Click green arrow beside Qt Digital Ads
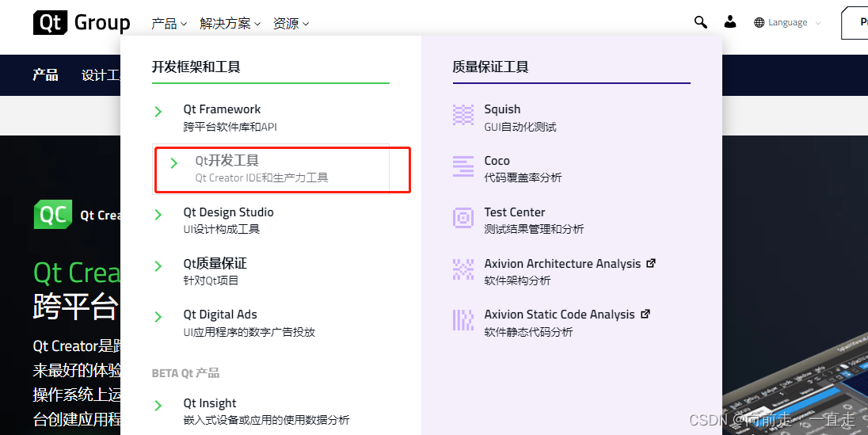Image resolution: width=868 pixels, height=435 pixels. pos(158,316)
